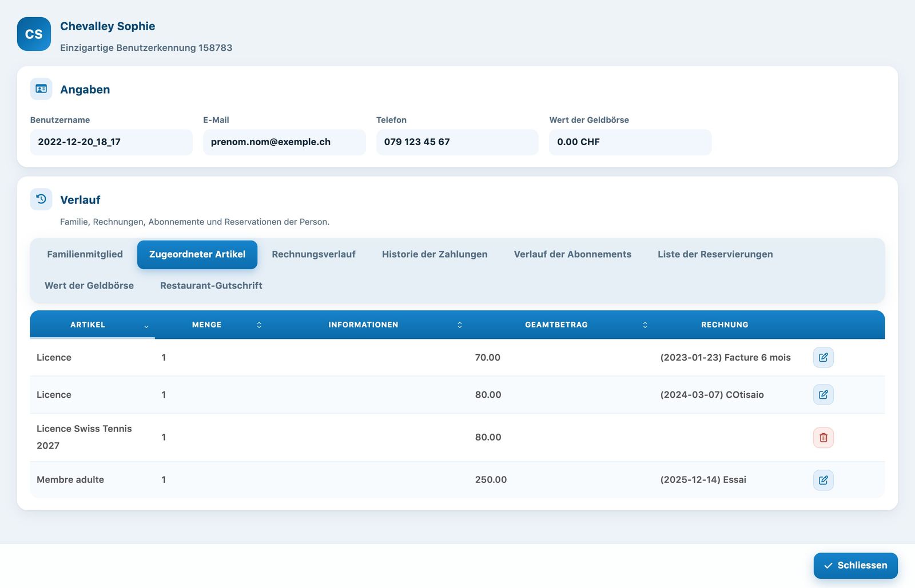Edit the Licence COtisaio row
This screenshot has width=915, height=588.
coord(823,394)
